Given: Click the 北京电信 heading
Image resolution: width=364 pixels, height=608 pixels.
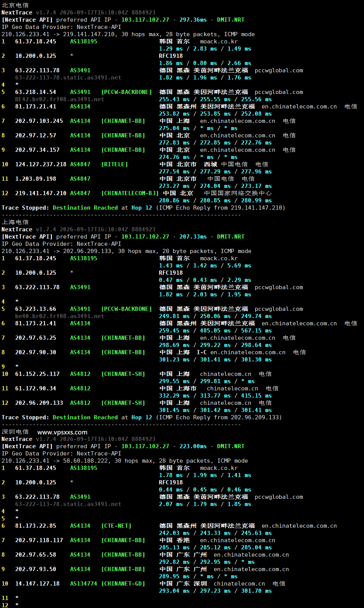Looking at the screenshot, I should [x=15, y=5].
